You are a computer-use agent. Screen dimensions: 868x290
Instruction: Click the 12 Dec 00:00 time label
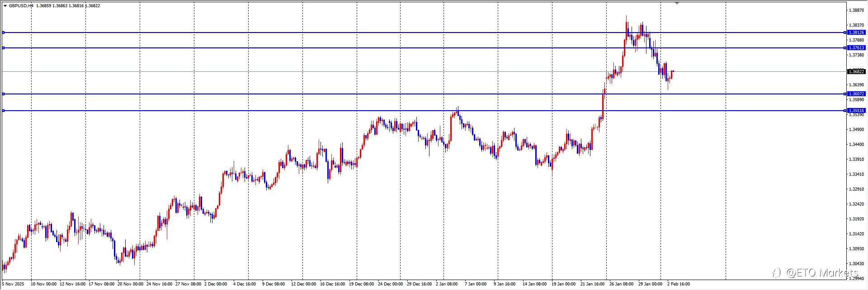(304, 284)
